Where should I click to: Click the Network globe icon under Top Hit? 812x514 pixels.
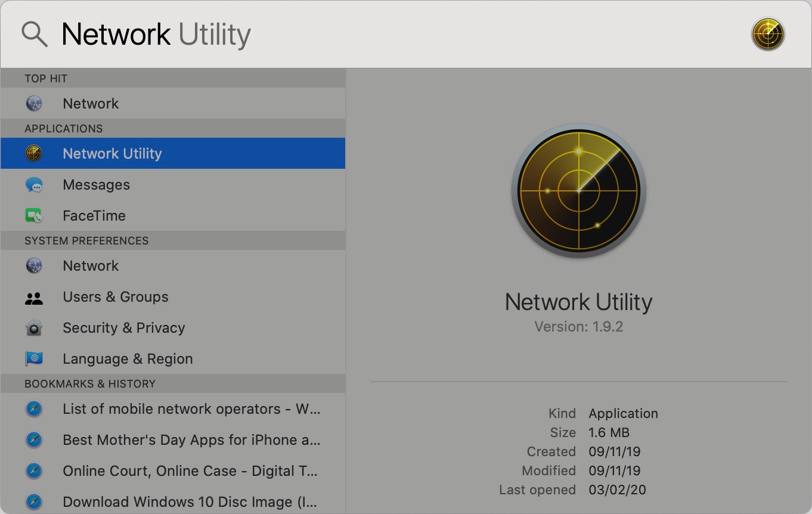34,103
